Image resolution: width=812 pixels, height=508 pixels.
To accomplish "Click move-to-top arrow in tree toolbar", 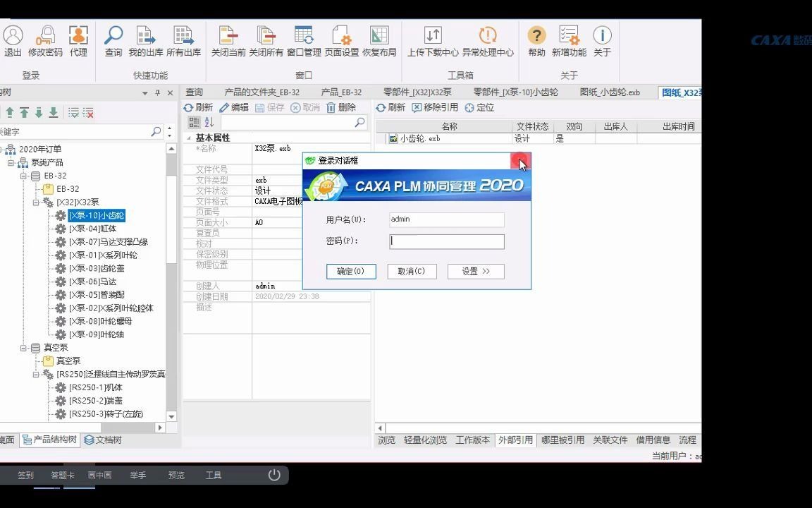I will tap(25, 112).
